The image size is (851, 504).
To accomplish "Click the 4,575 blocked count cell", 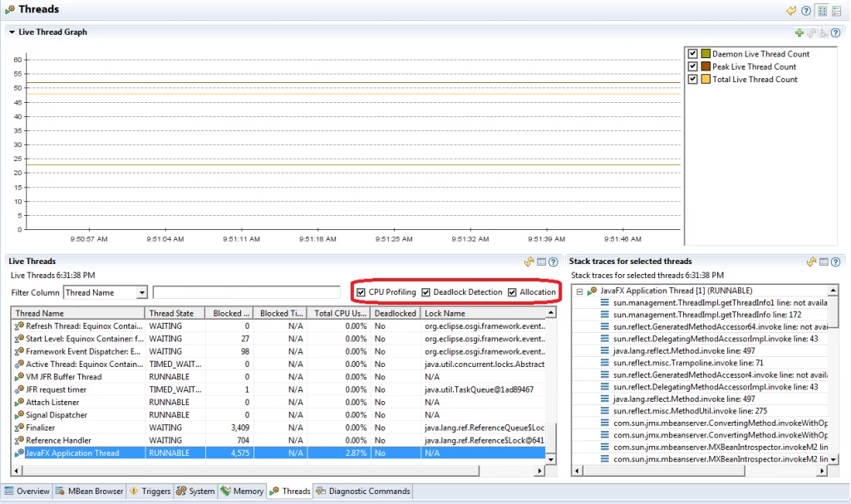I will click(229, 453).
